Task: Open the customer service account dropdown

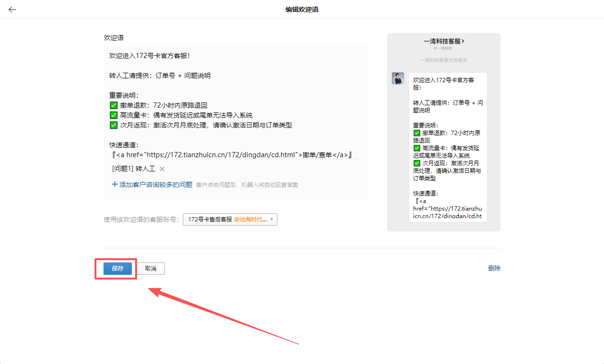Action: point(230,220)
